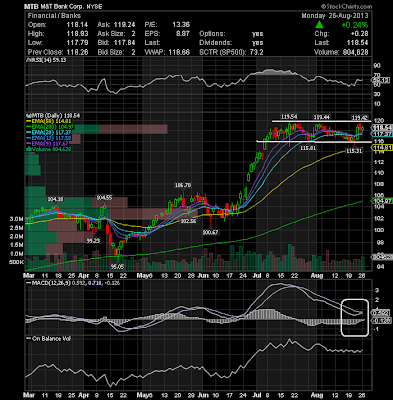Click the green EMA(200) legend entry
The width and height of the screenshot is (393, 400).
[51, 127]
